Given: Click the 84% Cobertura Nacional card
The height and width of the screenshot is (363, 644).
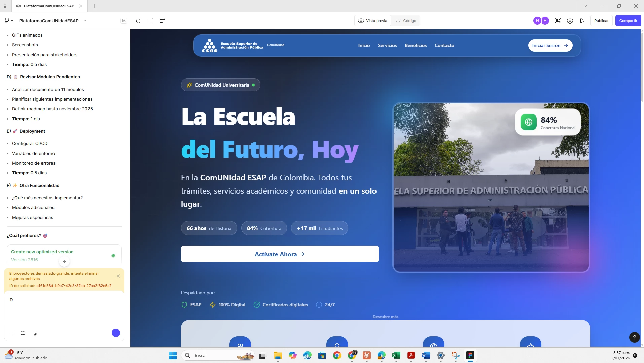Looking at the screenshot, I should click(548, 122).
